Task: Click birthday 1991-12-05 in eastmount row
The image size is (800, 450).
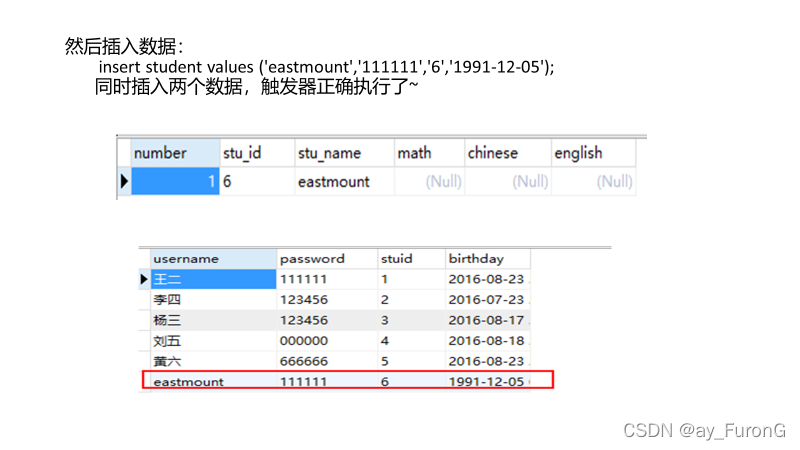Action: tap(488, 381)
